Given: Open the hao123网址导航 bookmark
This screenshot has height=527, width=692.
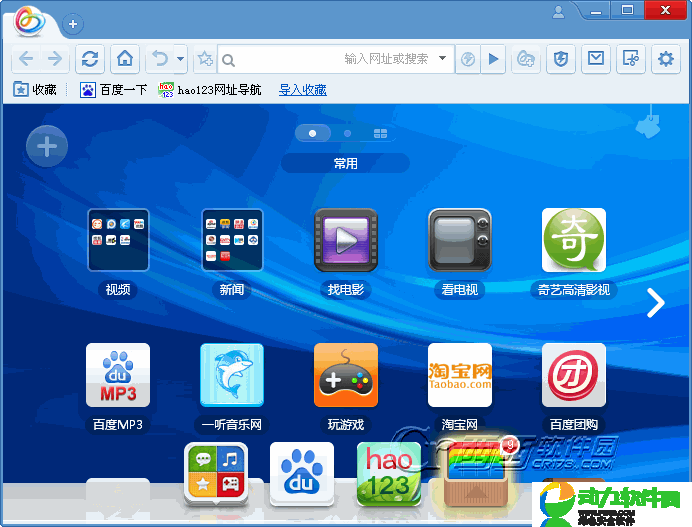Looking at the screenshot, I should coord(210,90).
